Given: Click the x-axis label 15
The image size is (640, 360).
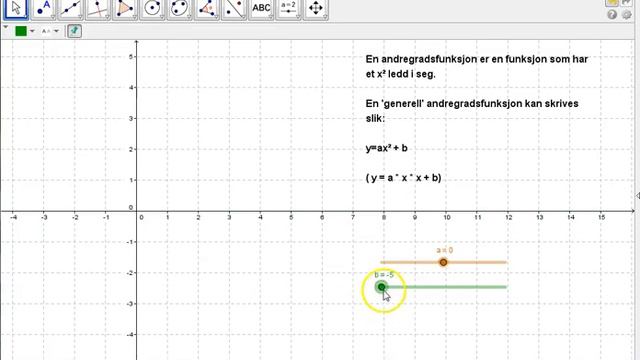Looking at the screenshot, I should click(601, 218).
